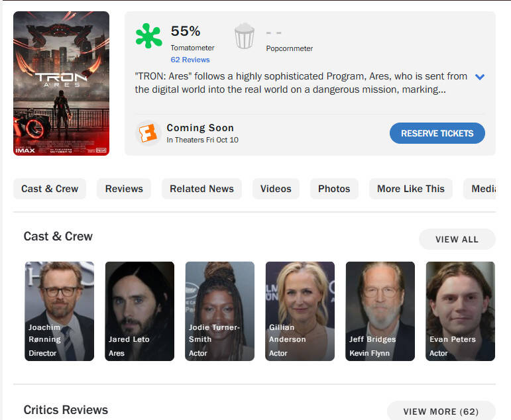Screen dimensions: 511x420
Task: Click the green splat Tomatometer icon
Action: pyautogui.click(x=148, y=36)
